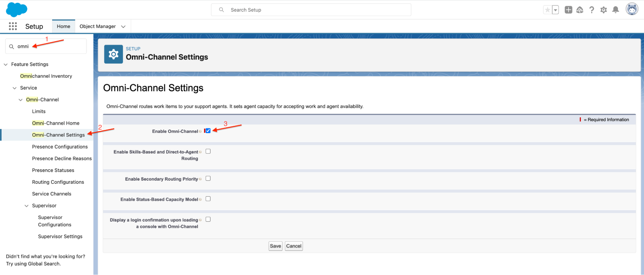Check Display a login confirmation checkbox
Image resolution: width=644 pixels, height=275 pixels.
point(208,220)
